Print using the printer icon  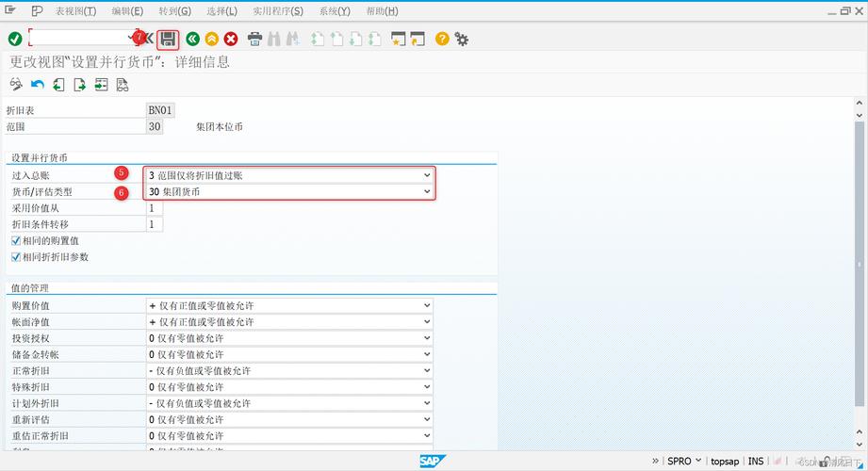pos(254,39)
